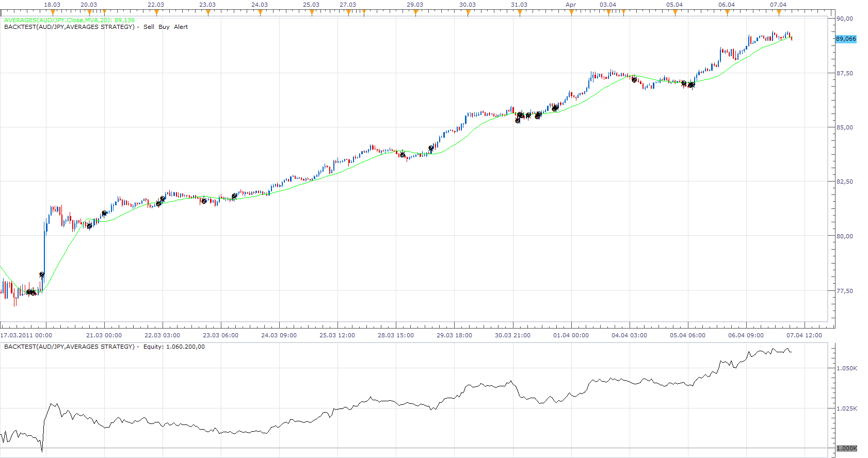Click the Alert label in the backtest legend

[181, 27]
